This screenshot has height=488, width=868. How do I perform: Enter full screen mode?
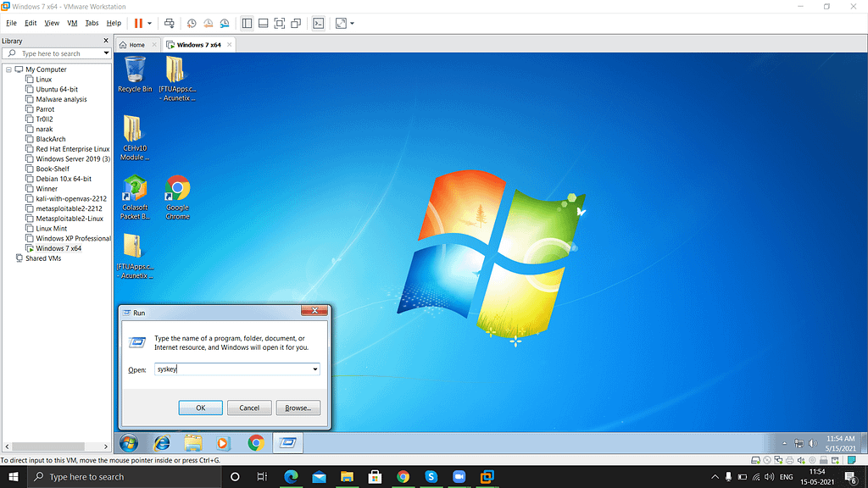(x=280, y=23)
